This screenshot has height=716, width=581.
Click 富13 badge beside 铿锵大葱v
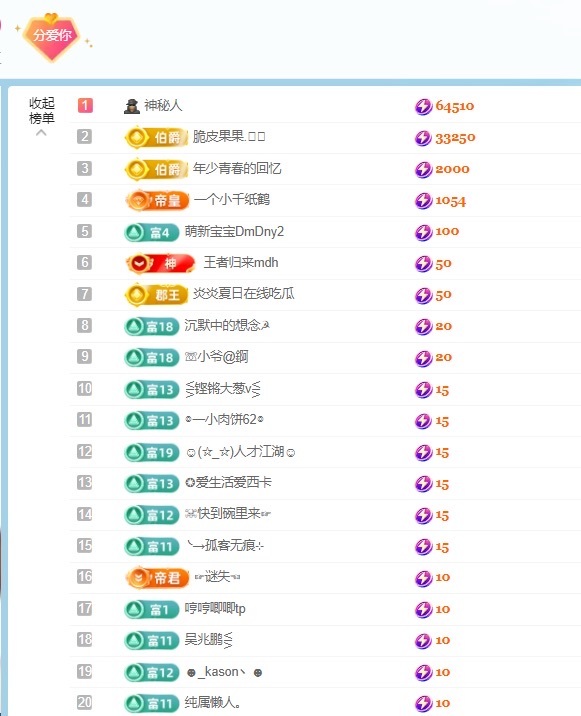click(152, 389)
